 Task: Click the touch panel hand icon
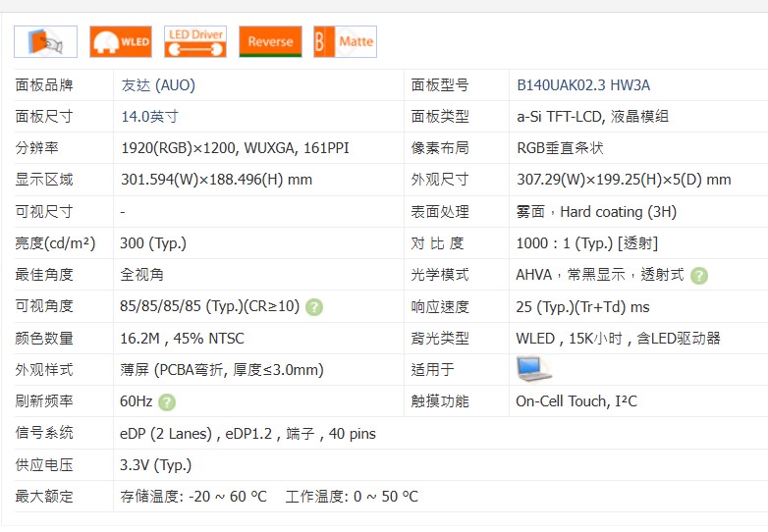[45, 41]
